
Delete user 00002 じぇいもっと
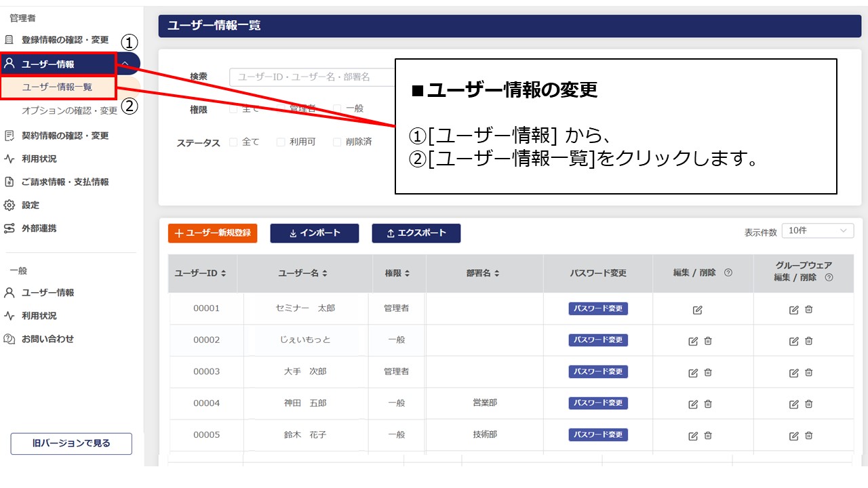707,341
